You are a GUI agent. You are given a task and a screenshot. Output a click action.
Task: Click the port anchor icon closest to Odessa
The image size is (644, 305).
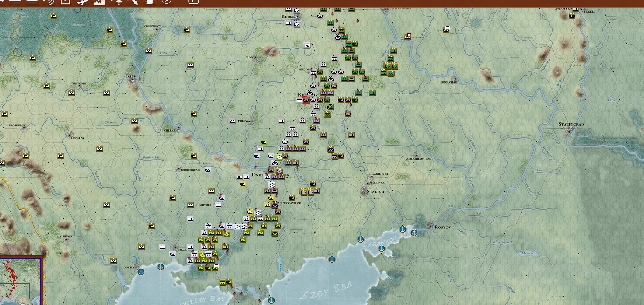141,271
